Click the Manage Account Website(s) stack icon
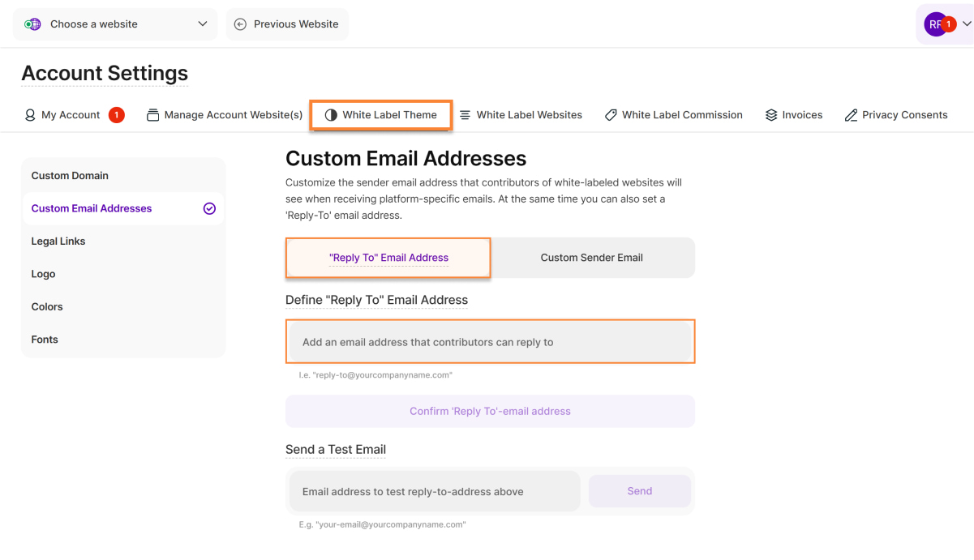974x560 pixels. coord(152,115)
